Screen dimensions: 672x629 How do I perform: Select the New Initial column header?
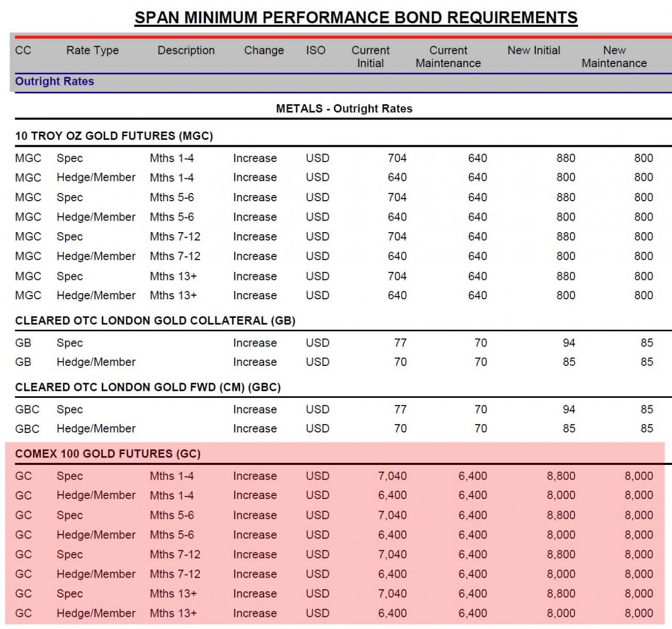[x=534, y=50]
